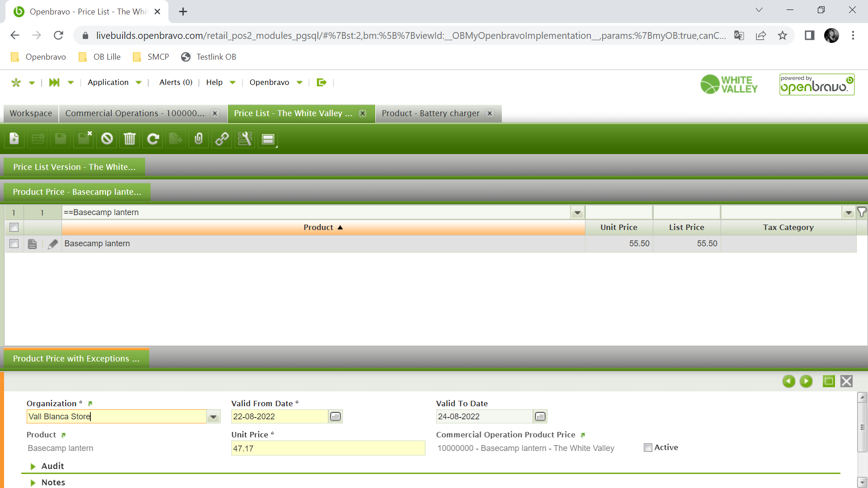Toggle the Active checkbox
Image resolution: width=868 pixels, height=488 pixels.
pos(648,447)
